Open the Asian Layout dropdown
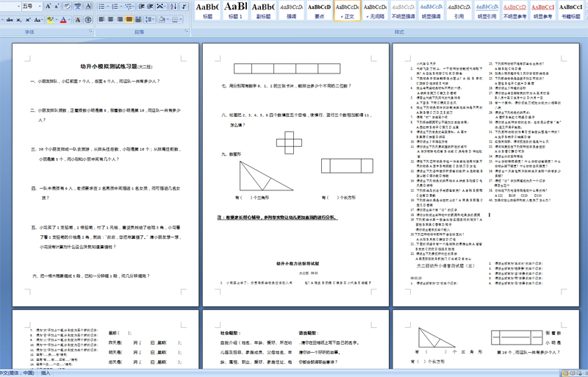The width and height of the screenshot is (588, 377). (x=161, y=7)
